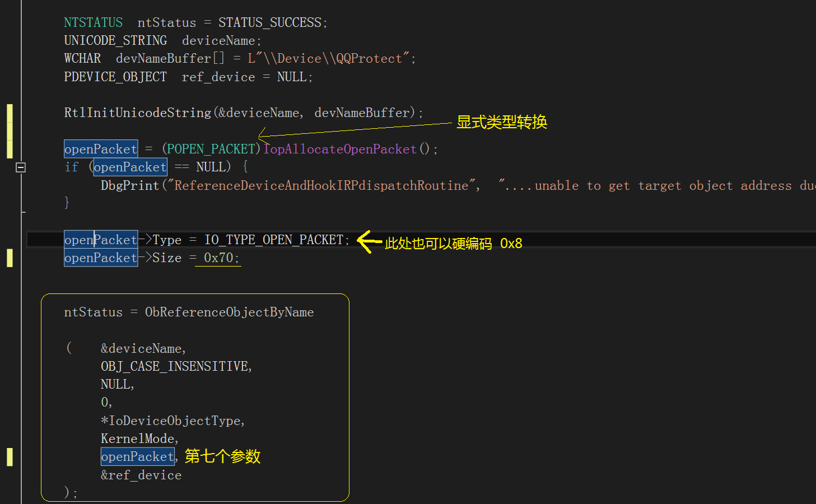
Task: Click ObReferenceObjectByName call
Action: 230,312
